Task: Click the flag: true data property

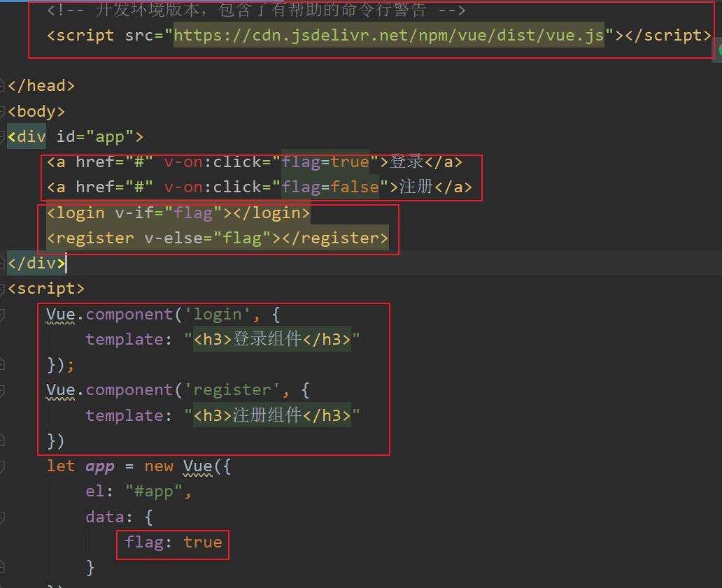Action: [173, 543]
